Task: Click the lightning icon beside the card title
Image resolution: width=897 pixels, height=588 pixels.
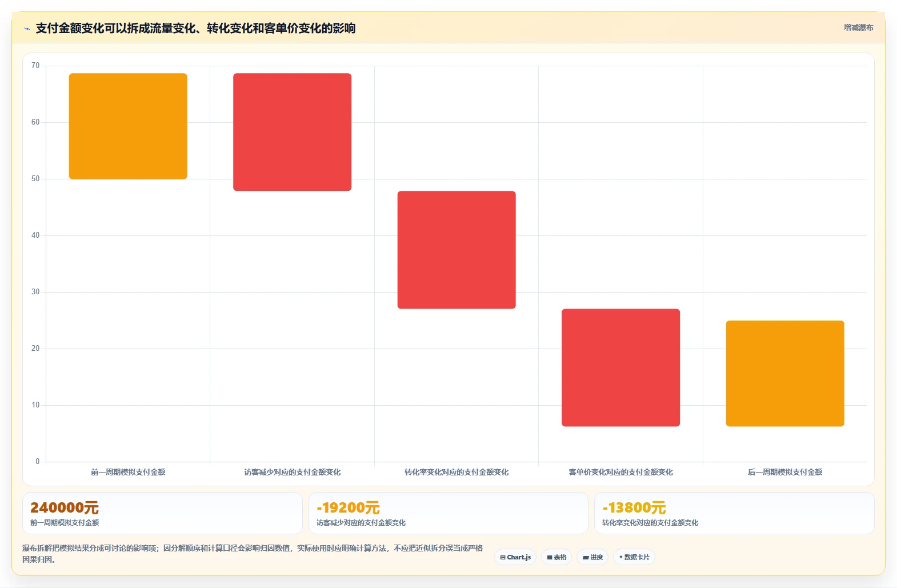Action: point(27,29)
